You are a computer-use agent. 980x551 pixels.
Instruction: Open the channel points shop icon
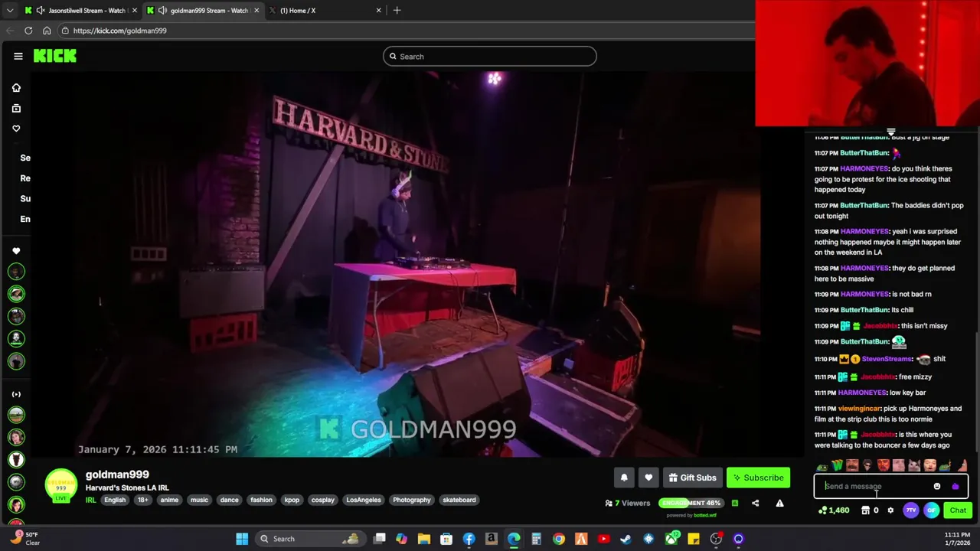click(x=865, y=510)
